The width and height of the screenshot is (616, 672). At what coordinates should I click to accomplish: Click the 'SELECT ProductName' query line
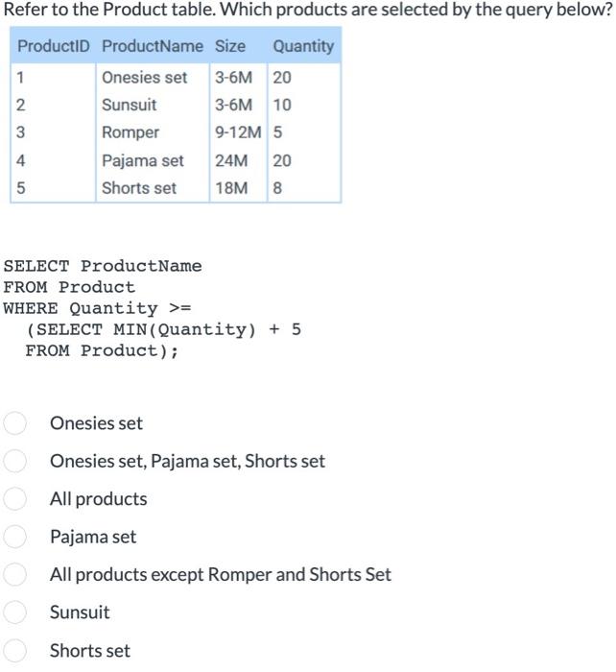click(x=103, y=266)
